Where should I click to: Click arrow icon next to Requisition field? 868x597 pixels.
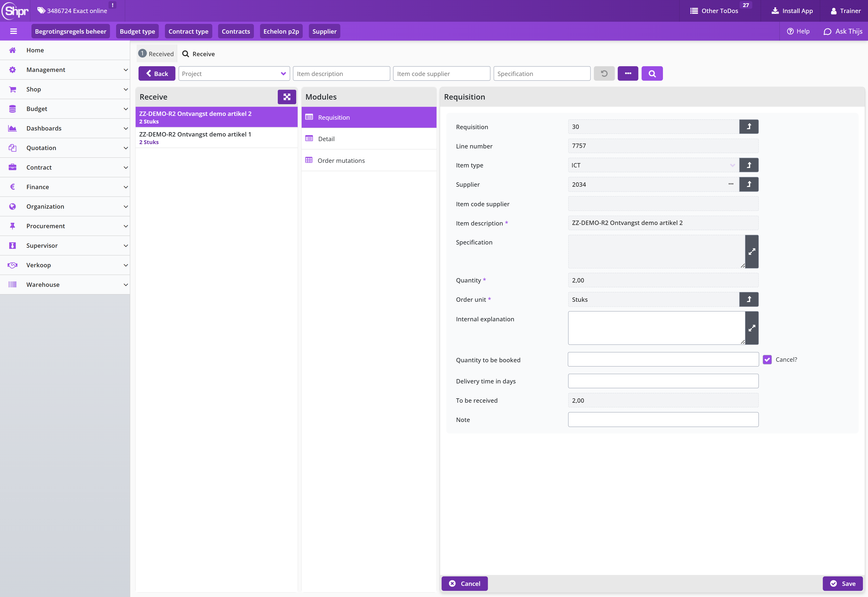(x=749, y=127)
